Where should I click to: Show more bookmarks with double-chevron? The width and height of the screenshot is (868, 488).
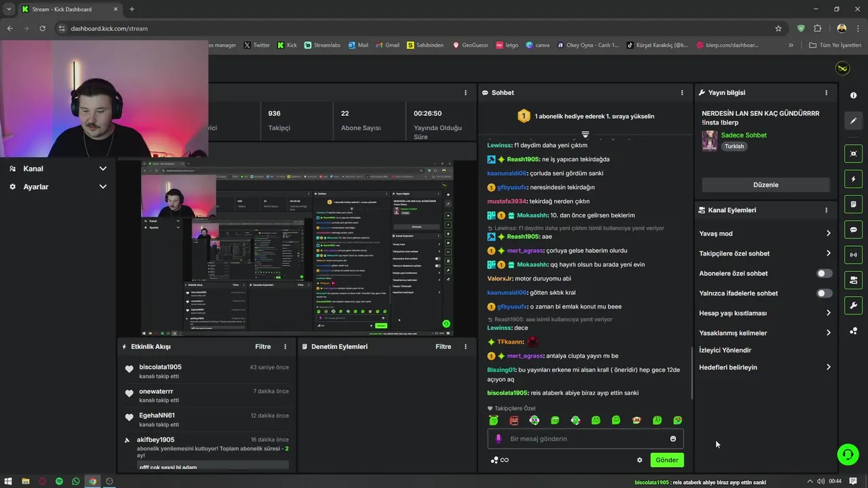point(791,45)
